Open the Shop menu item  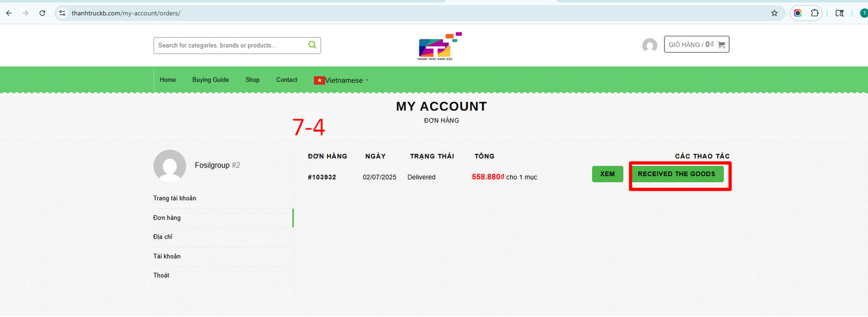click(x=252, y=80)
